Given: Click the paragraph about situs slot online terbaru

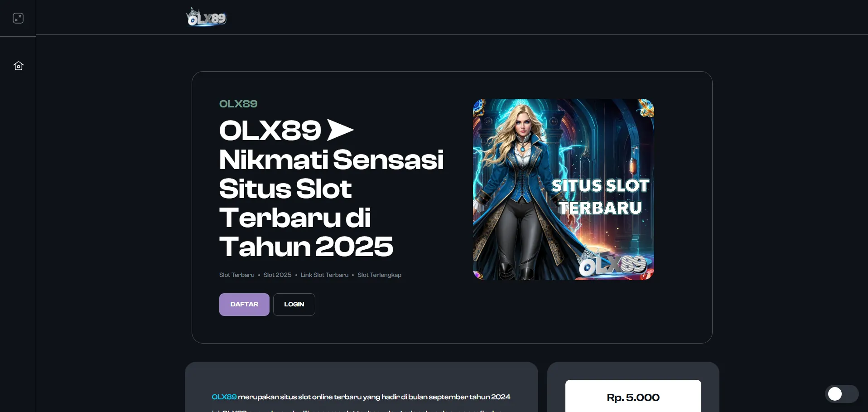Looking at the screenshot, I should pos(374,397).
